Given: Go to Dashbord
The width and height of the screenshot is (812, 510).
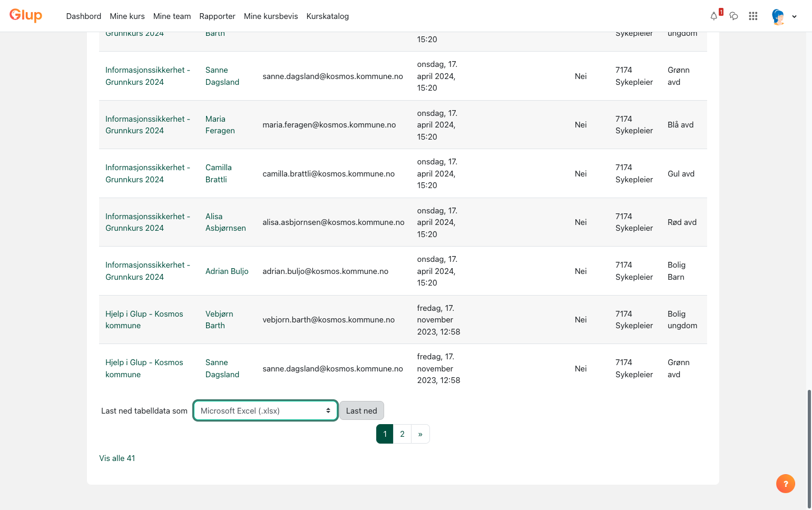Looking at the screenshot, I should [x=84, y=16].
